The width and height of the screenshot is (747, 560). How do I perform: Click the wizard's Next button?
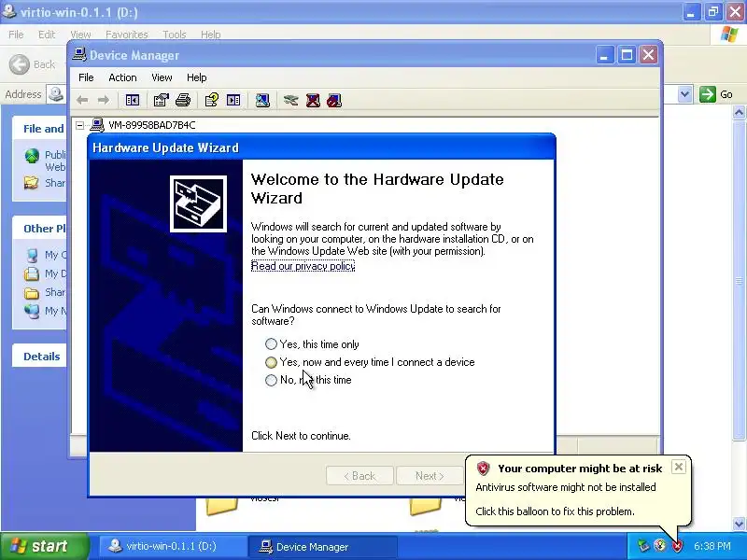tap(430, 476)
